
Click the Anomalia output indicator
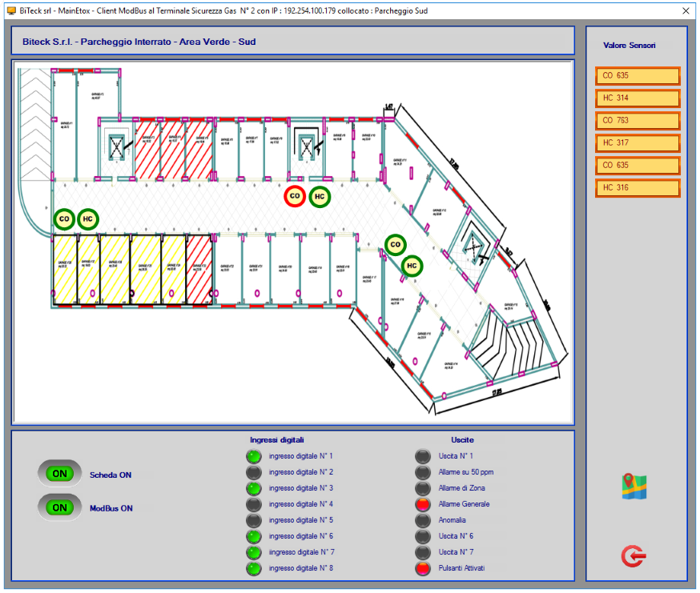click(423, 520)
